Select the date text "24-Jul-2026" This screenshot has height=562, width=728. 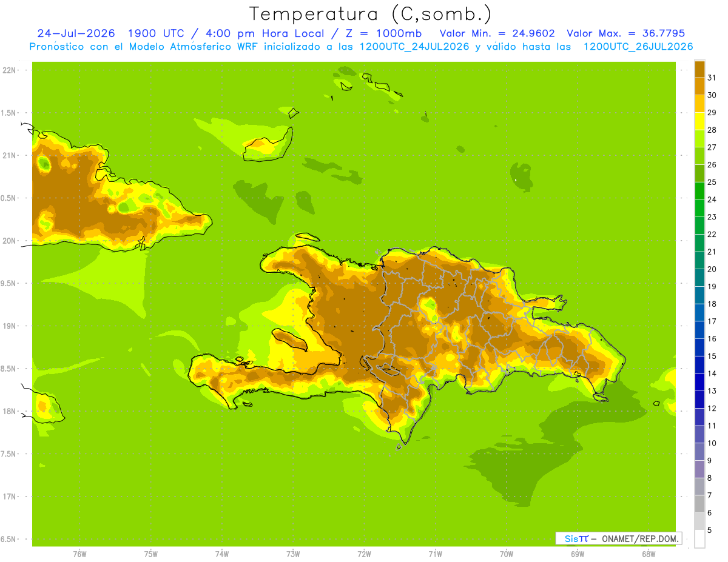point(76,33)
